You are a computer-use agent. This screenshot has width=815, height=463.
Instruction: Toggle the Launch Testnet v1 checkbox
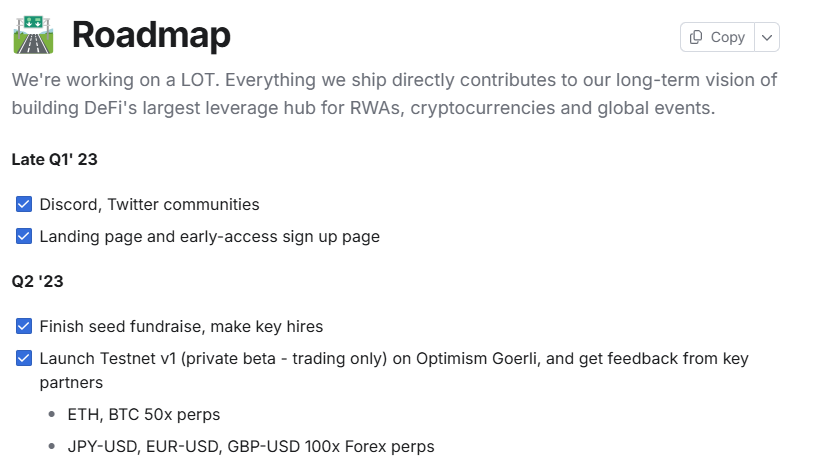click(24, 358)
